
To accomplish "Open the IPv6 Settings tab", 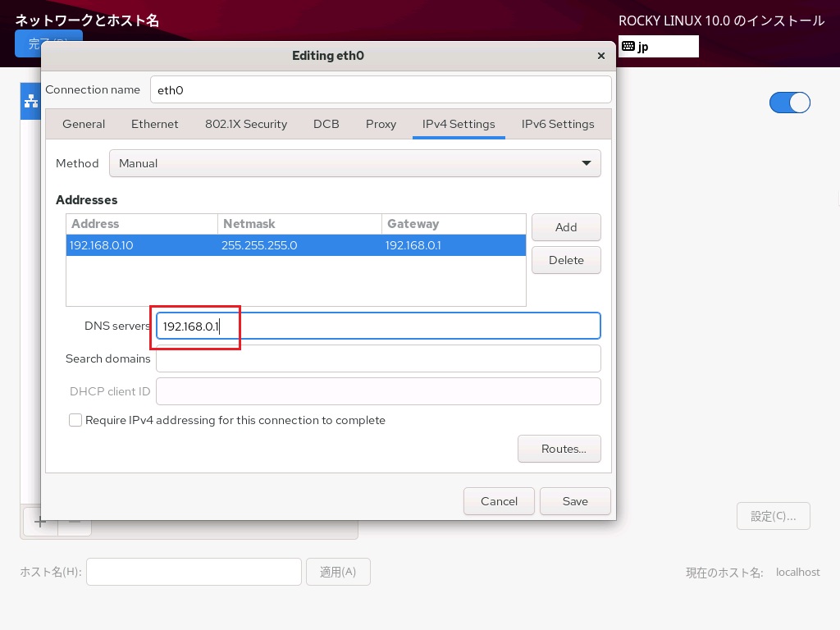I will pos(557,124).
